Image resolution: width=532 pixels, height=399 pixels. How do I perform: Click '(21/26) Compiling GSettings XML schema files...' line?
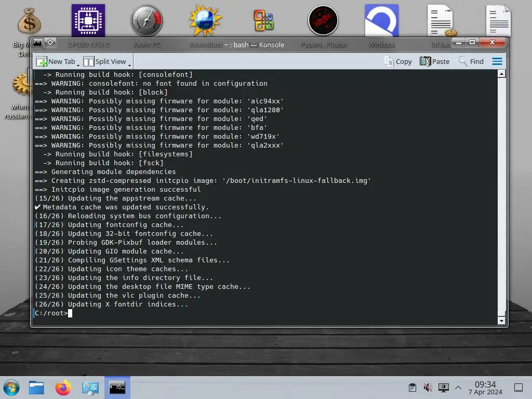click(132, 260)
